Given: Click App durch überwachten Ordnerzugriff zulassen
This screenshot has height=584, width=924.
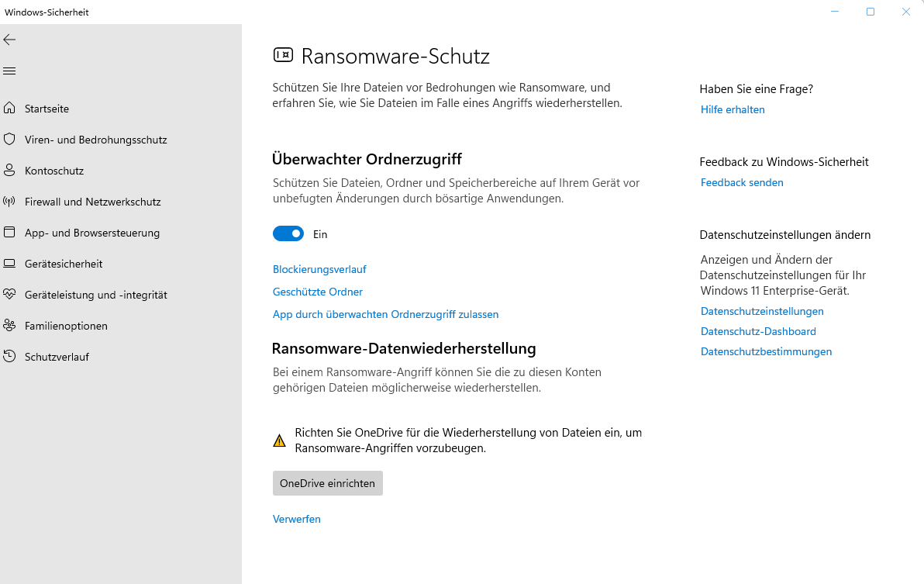Looking at the screenshot, I should (385, 314).
